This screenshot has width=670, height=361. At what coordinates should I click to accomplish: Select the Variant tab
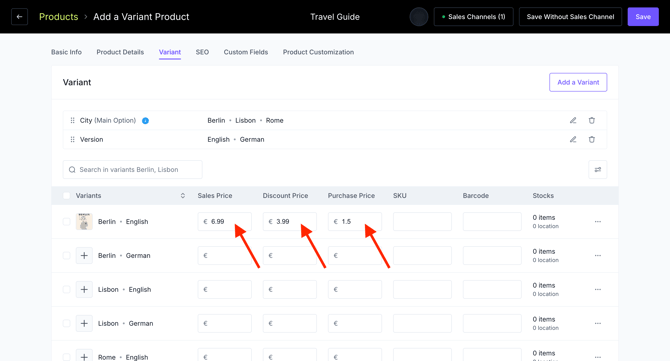point(170,52)
